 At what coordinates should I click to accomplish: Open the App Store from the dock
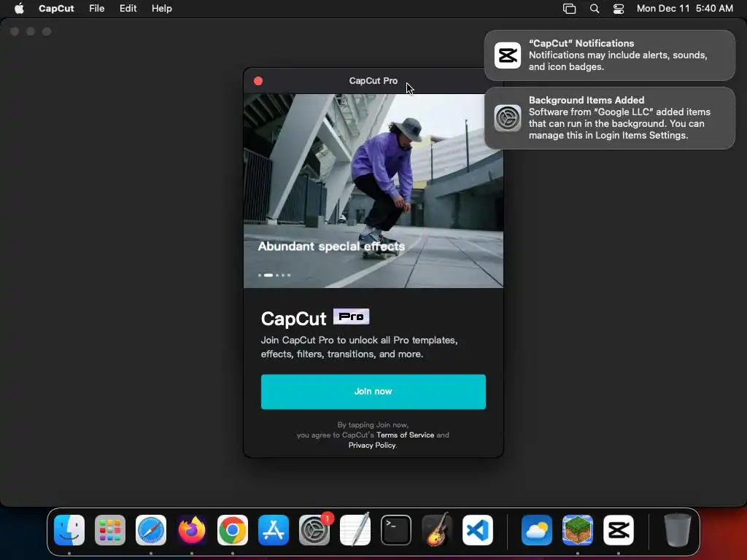pyautogui.click(x=274, y=530)
